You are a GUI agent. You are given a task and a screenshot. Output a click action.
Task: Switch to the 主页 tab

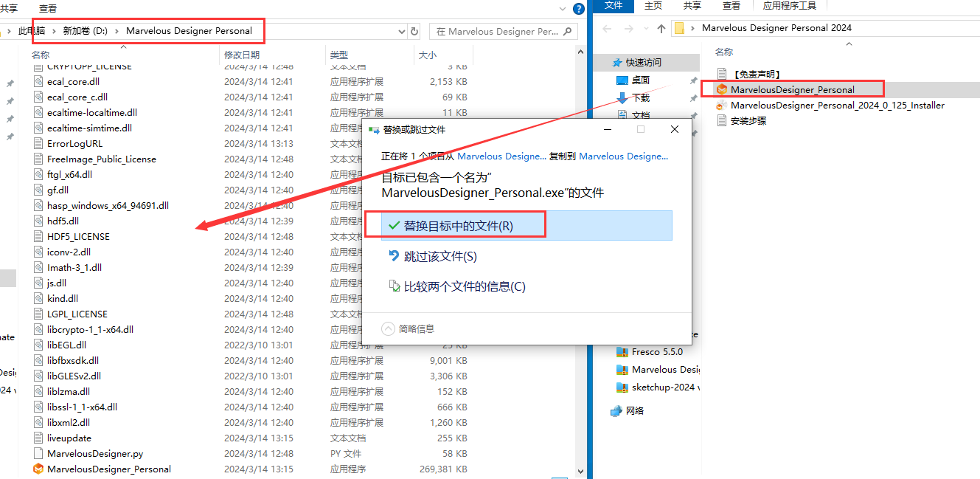pos(653,6)
